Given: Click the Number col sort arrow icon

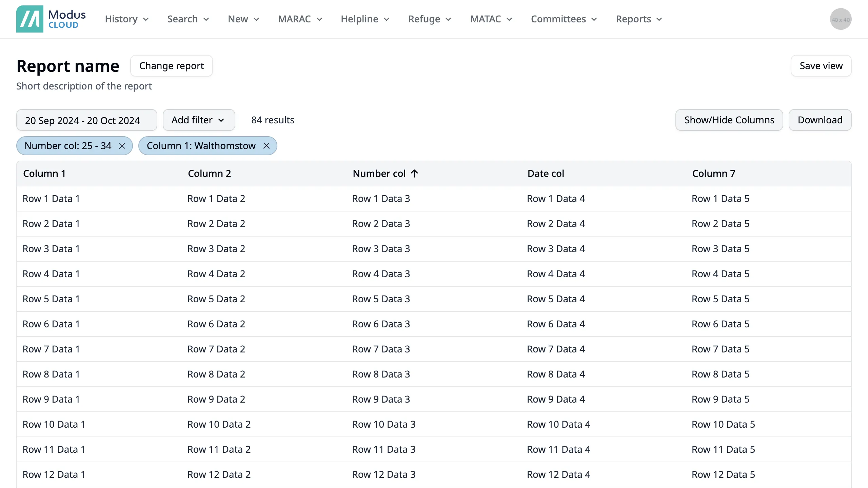Looking at the screenshot, I should pos(414,174).
